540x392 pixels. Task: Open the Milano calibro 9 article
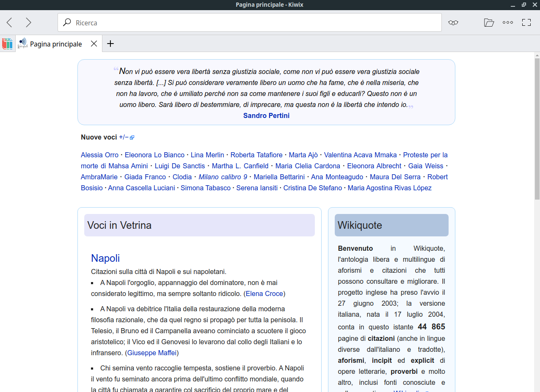pyautogui.click(x=223, y=177)
